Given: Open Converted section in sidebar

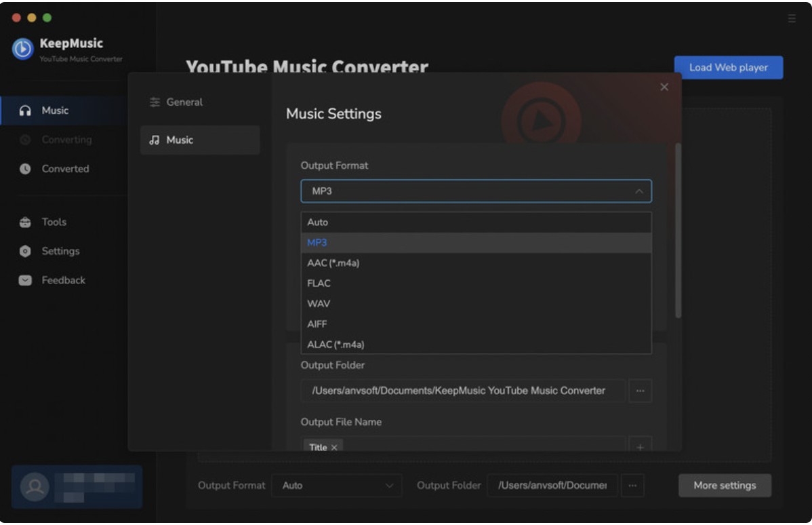Looking at the screenshot, I should click(x=64, y=169).
